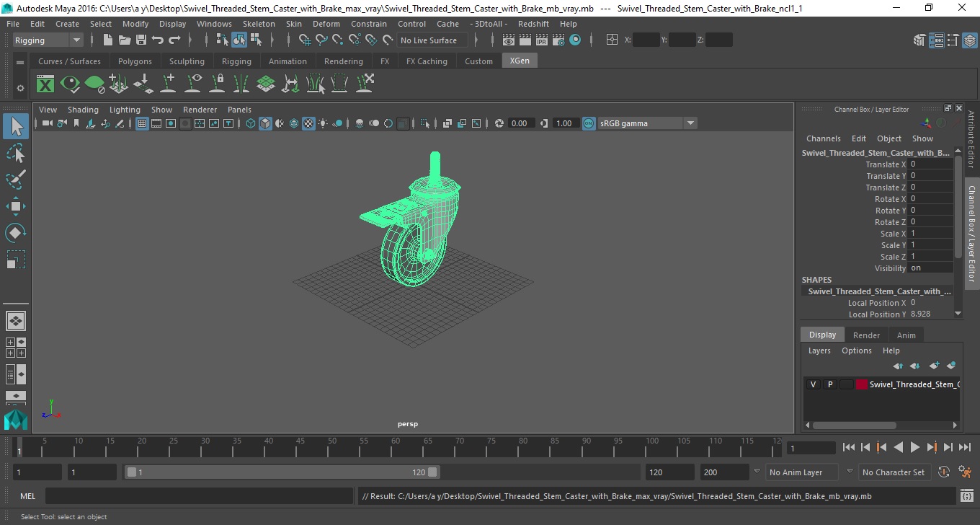Open viewport Shading menu
The height and width of the screenshot is (525, 980).
pos(83,110)
